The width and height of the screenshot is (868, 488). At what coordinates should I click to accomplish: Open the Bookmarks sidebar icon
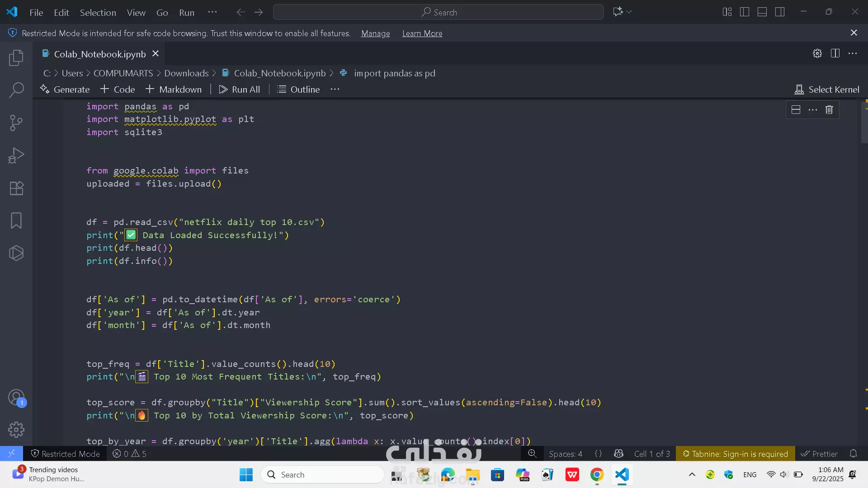coord(16,221)
